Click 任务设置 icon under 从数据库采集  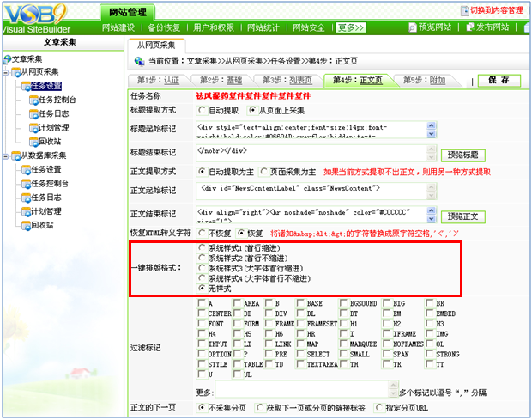pyautogui.click(x=26, y=170)
